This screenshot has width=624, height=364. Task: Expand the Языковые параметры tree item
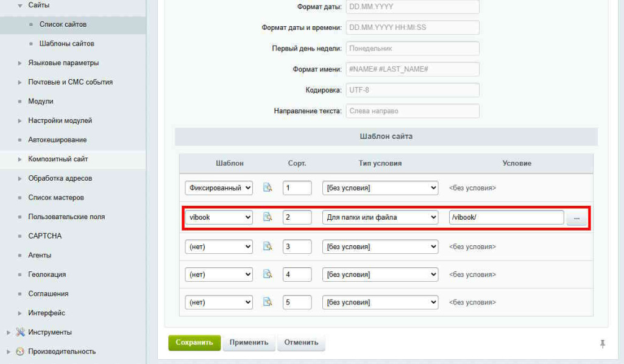click(x=20, y=63)
